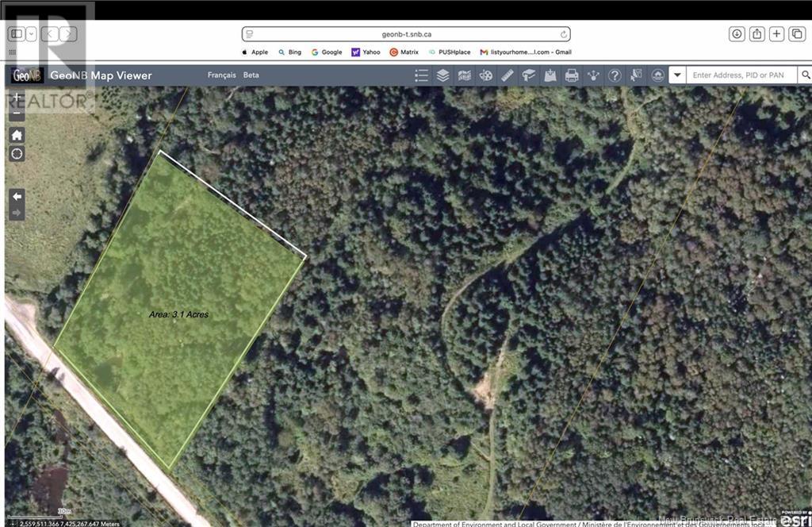This screenshot has height=527, width=812.
Task: Enable the find my location crosshair
Action: coord(16,153)
